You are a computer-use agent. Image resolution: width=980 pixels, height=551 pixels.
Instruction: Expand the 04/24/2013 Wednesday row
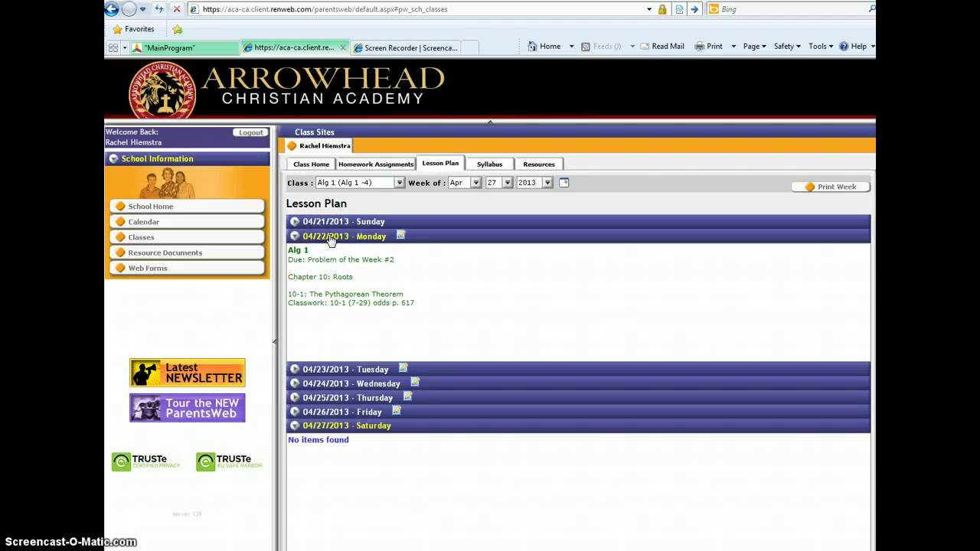pyautogui.click(x=295, y=383)
